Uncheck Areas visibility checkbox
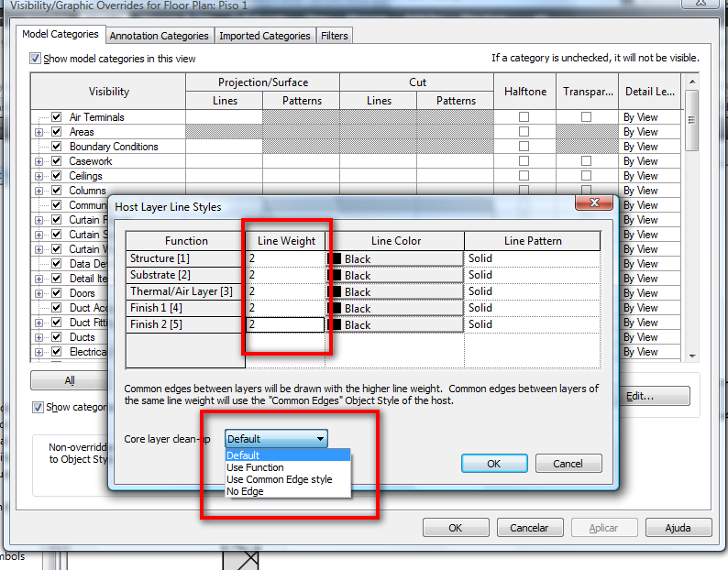The image size is (728, 570). pyautogui.click(x=57, y=132)
